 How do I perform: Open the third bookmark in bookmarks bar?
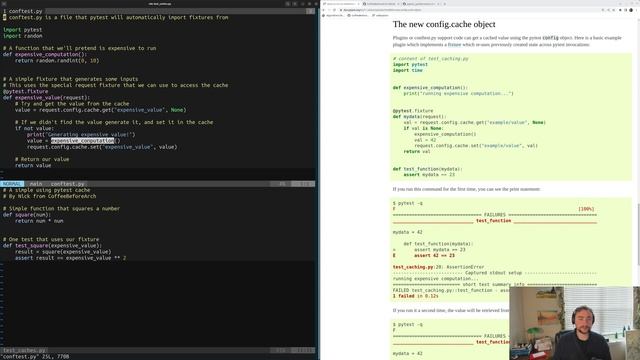point(380,15)
